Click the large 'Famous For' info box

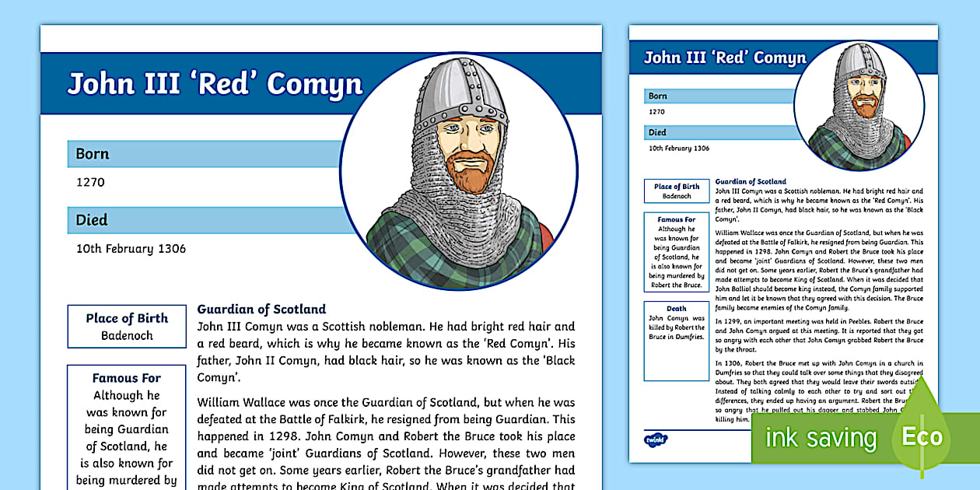tap(127, 428)
